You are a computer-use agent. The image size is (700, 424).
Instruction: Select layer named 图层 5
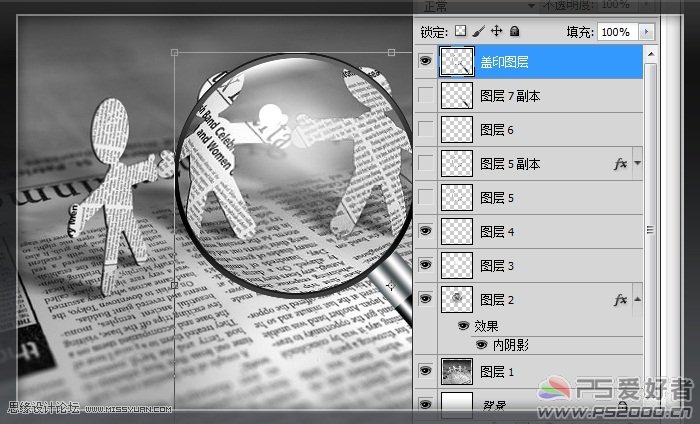[496, 197]
